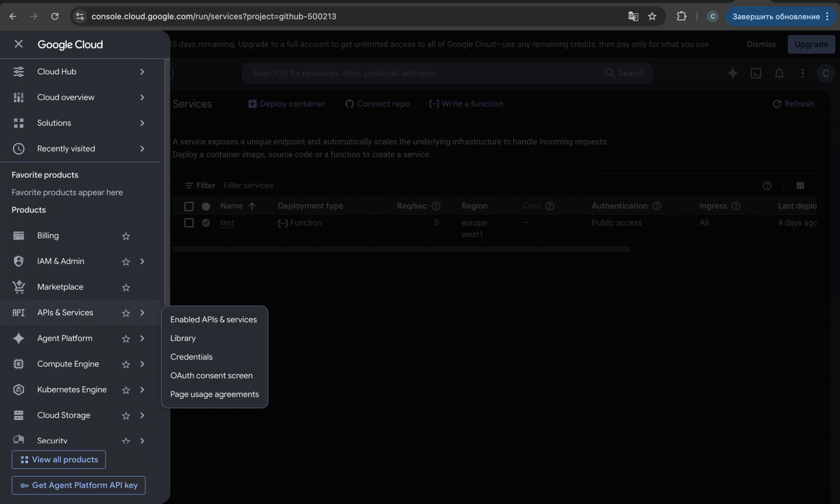This screenshot has width=840, height=504.
Task: Tick the checkbox for test service
Action: [189, 222]
